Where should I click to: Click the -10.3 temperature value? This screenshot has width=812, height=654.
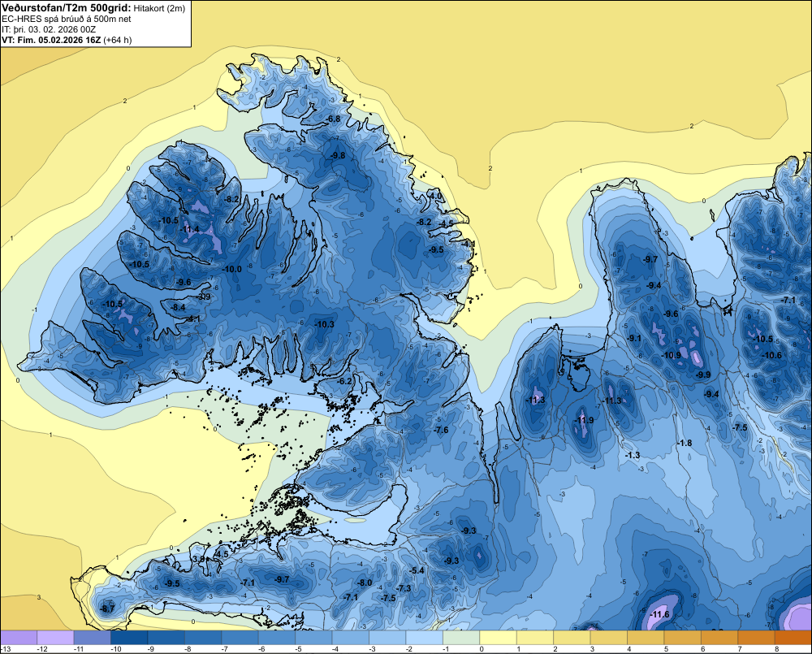pyautogui.click(x=325, y=324)
